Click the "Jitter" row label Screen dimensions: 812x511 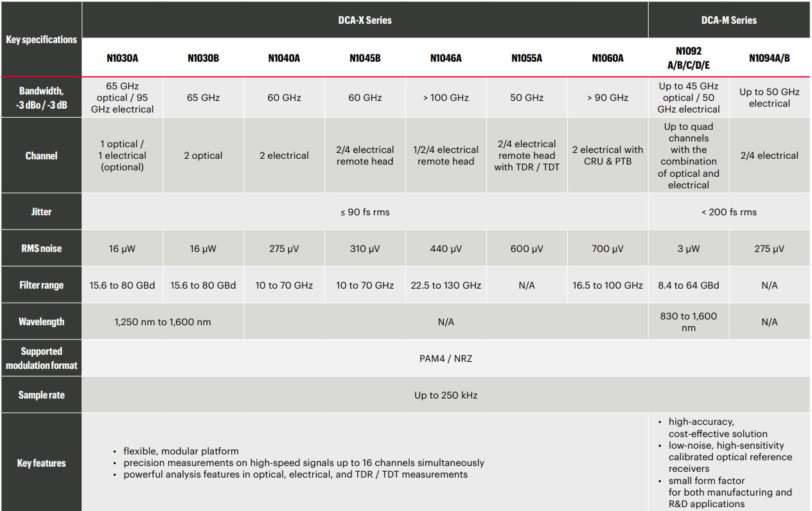click(41, 211)
